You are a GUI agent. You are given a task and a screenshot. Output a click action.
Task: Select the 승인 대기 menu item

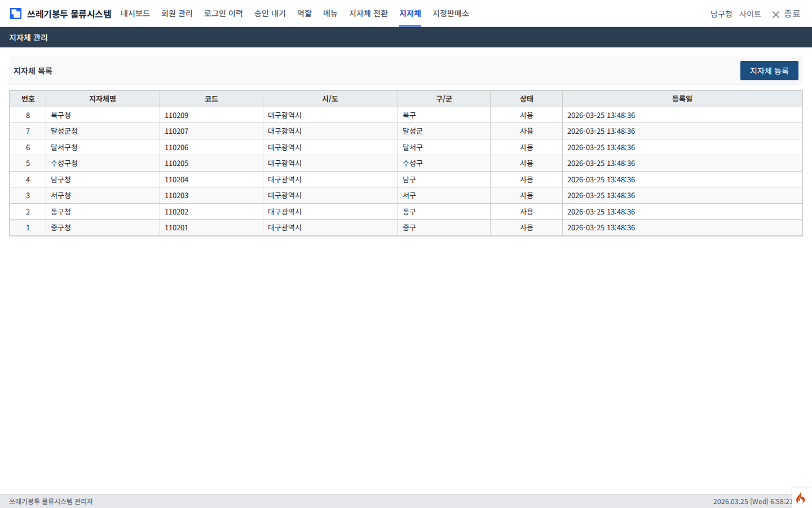(270, 14)
